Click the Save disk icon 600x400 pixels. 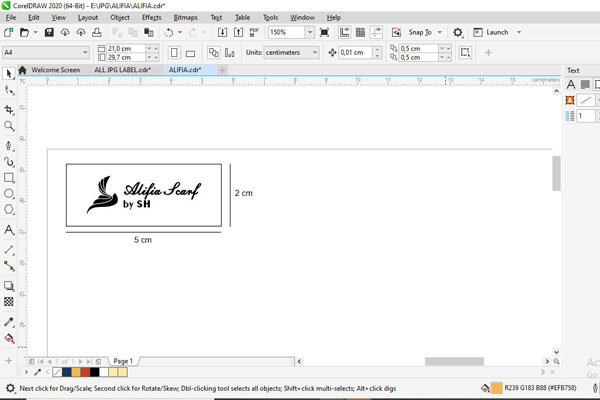click(x=49, y=32)
